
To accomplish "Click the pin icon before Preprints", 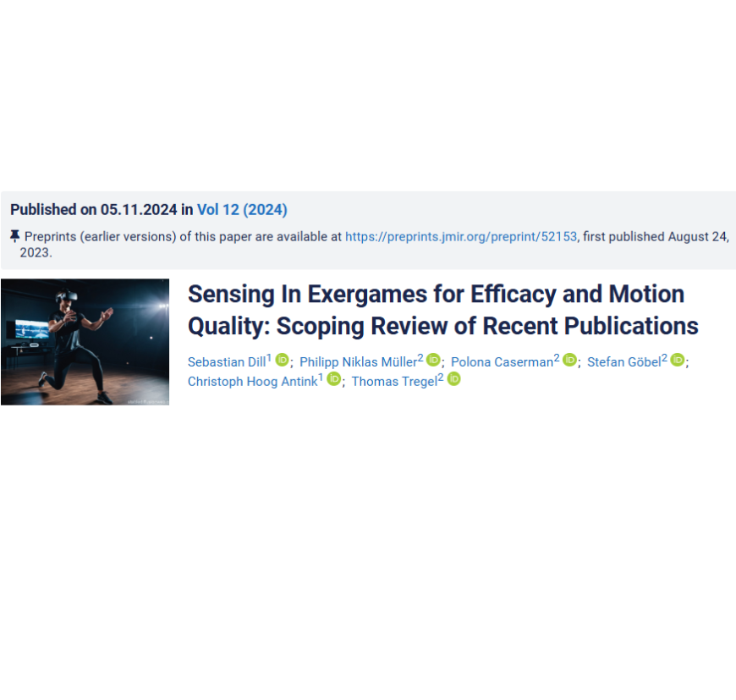I will pyautogui.click(x=14, y=236).
